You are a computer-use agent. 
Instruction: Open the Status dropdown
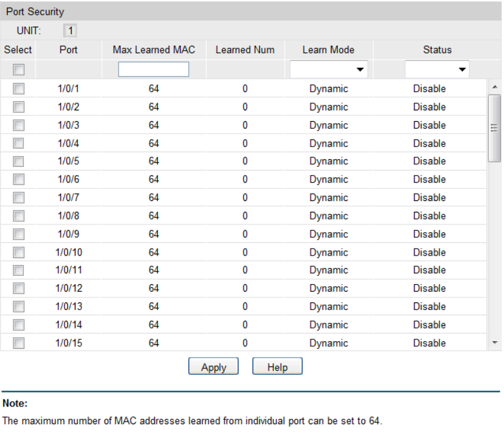437,70
